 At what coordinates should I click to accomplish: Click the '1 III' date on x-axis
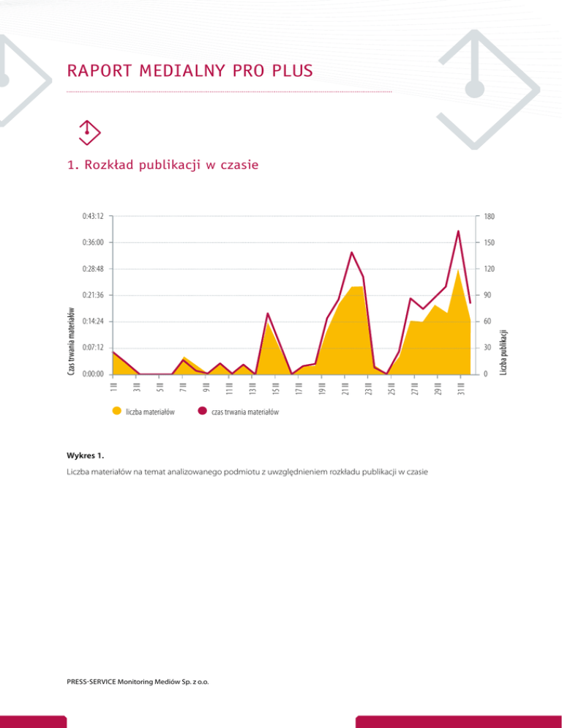[x=113, y=385]
